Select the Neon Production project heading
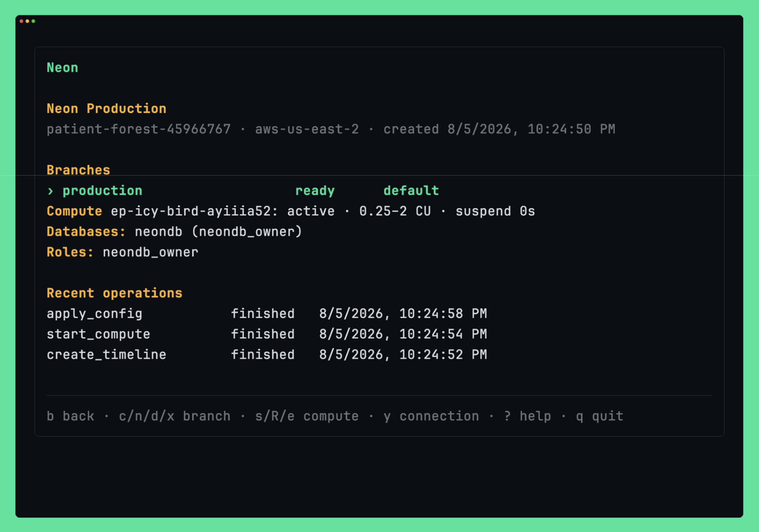This screenshot has height=532, width=759. [x=106, y=109]
